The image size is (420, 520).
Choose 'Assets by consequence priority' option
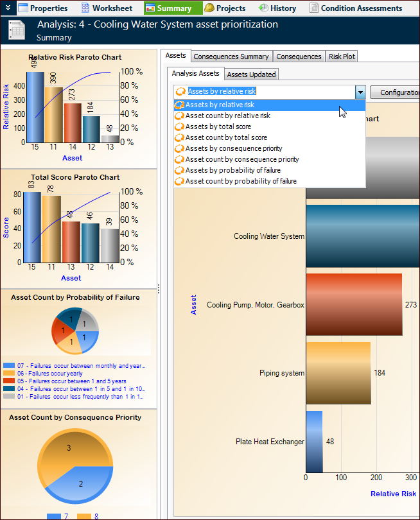(x=270, y=148)
